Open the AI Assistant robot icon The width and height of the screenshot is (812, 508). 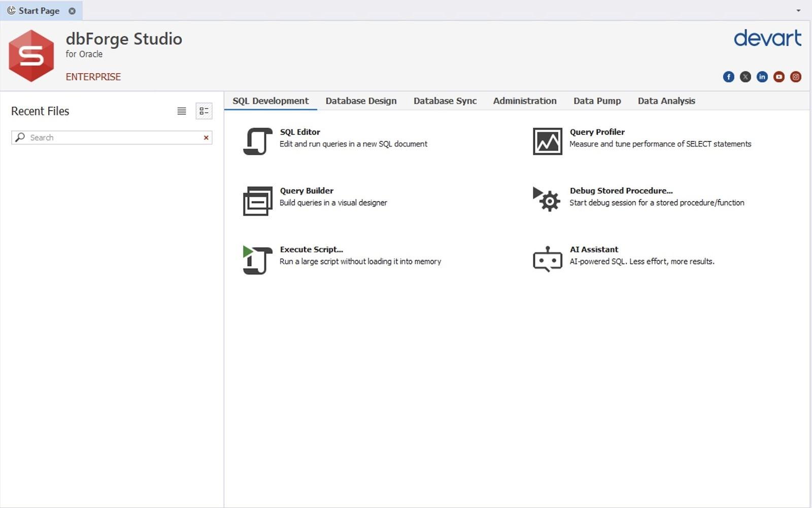click(x=547, y=259)
